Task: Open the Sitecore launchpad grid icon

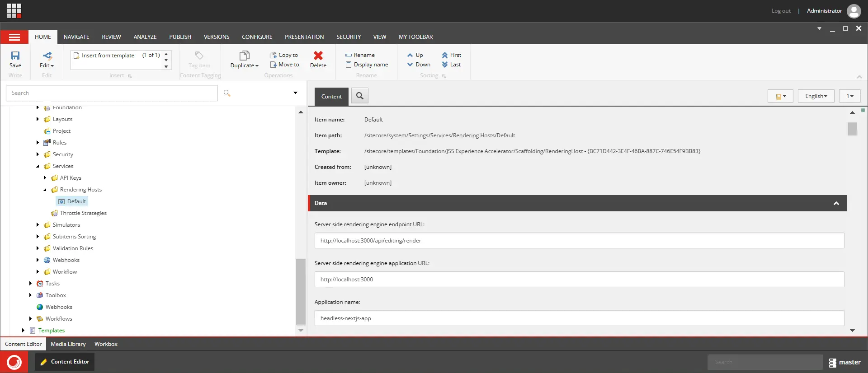Action: pos(14,10)
